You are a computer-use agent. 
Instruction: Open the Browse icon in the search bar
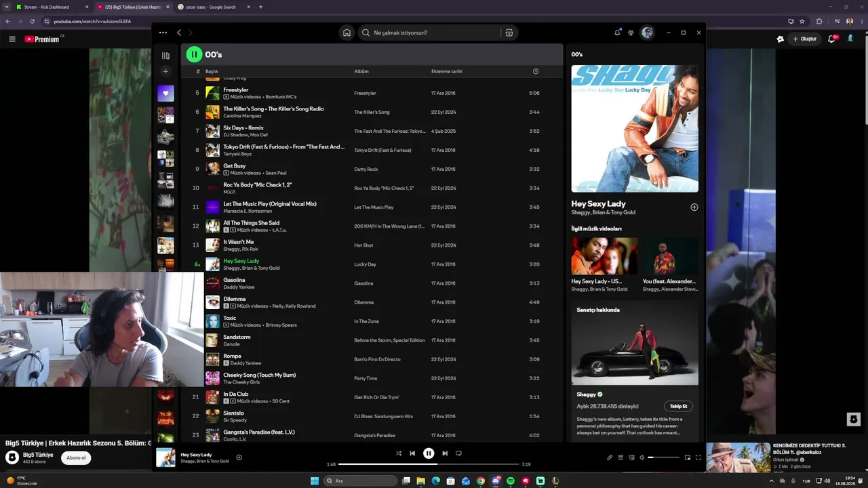pyautogui.click(x=509, y=33)
